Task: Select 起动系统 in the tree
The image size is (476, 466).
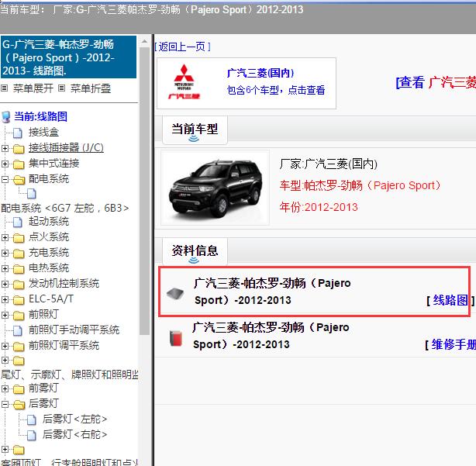Action: 49,222
